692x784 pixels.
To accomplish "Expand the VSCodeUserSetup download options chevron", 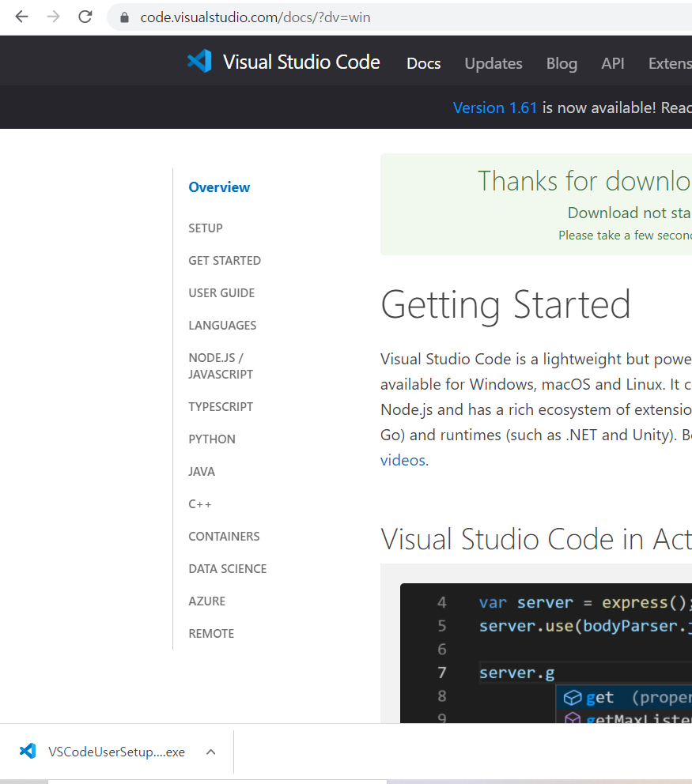I will [x=211, y=752].
